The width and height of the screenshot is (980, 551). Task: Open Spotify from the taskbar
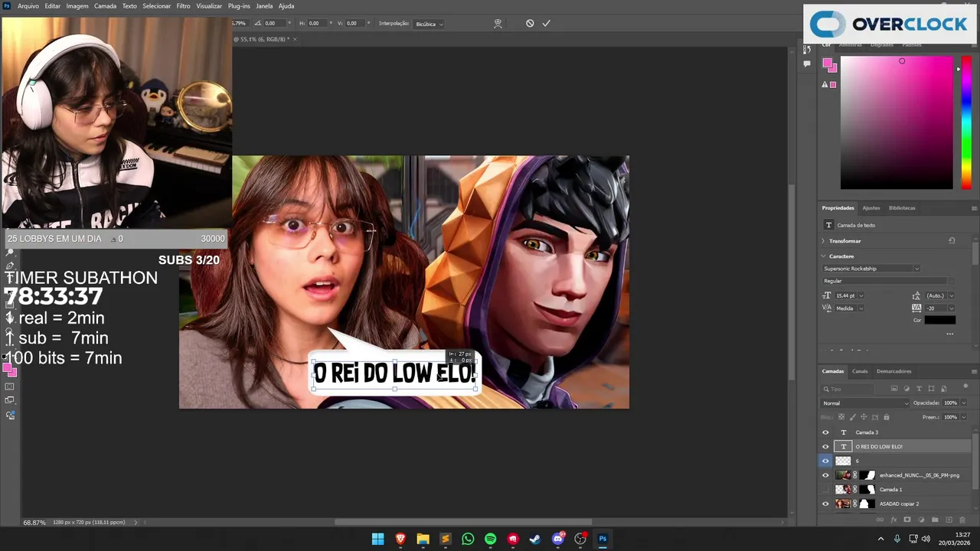click(x=491, y=539)
